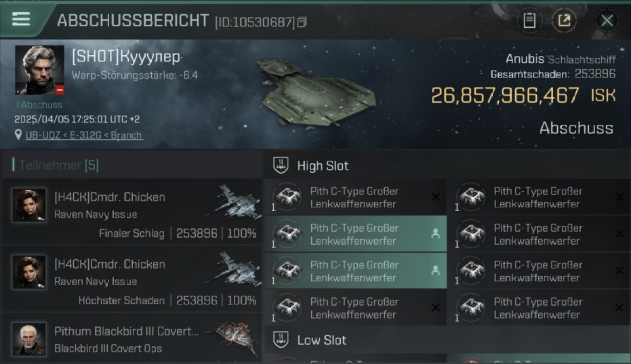
Task: Click X mark on bottom left Lenkwaffenwerfer
Action: [x=435, y=308]
